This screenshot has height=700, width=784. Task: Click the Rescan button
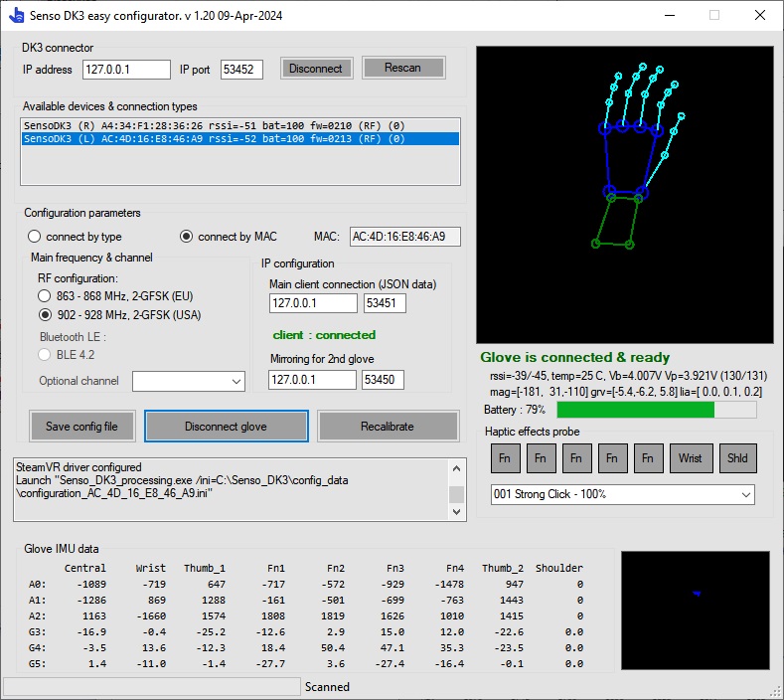(402, 68)
